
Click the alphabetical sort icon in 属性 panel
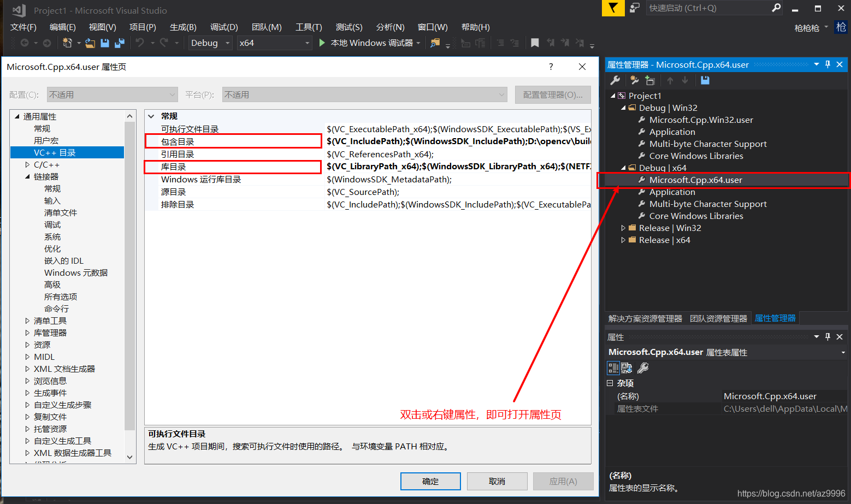point(627,368)
